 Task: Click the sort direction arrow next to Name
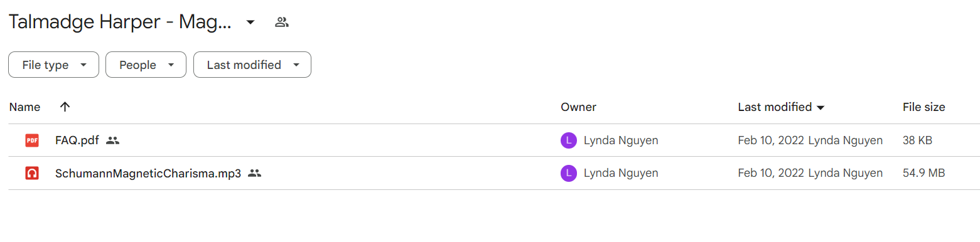[65, 107]
